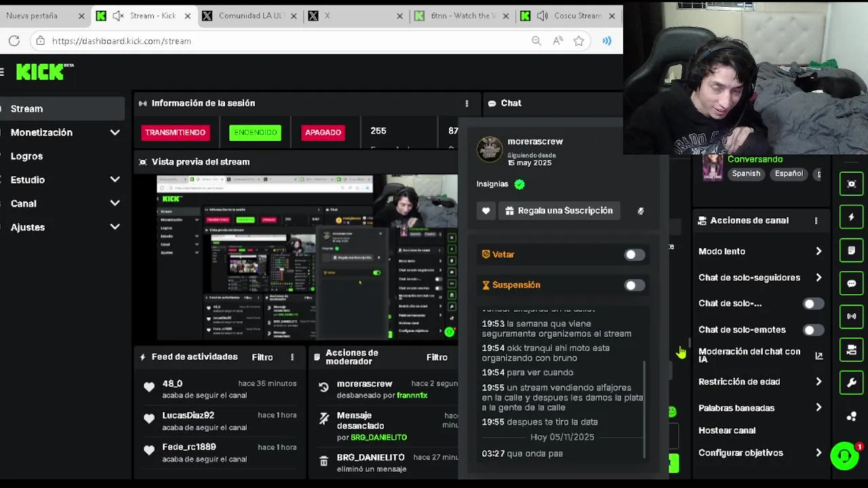Click the muted icon beside Regala una Suscripción
The image size is (868, 488).
[x=640, y=211]
